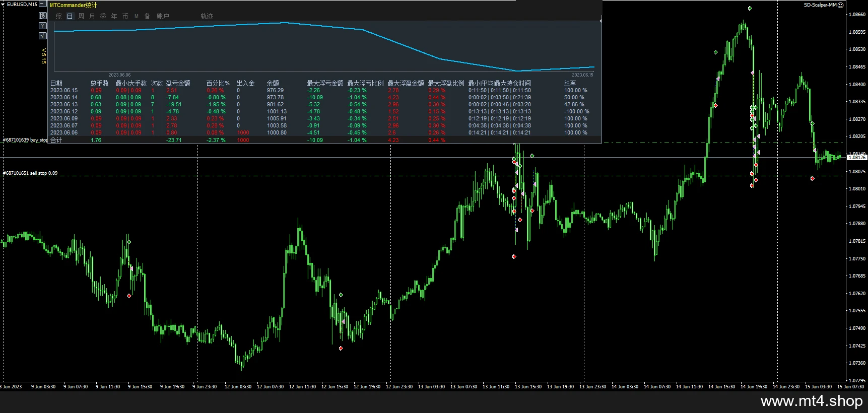Click the 2023.06.12 date row
The width and height of the screenshot is (868, 413).
(x=64, y=112)
